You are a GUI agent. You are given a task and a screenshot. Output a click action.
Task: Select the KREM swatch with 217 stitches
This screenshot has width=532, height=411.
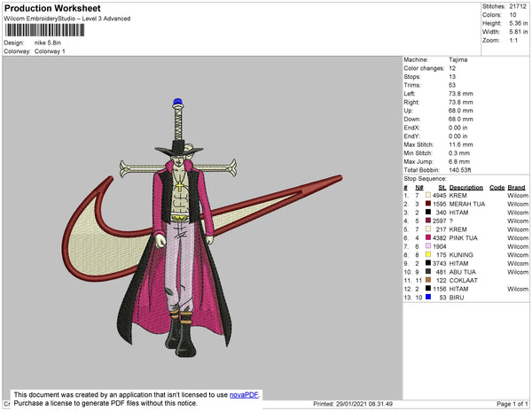[x=428, y=229]
